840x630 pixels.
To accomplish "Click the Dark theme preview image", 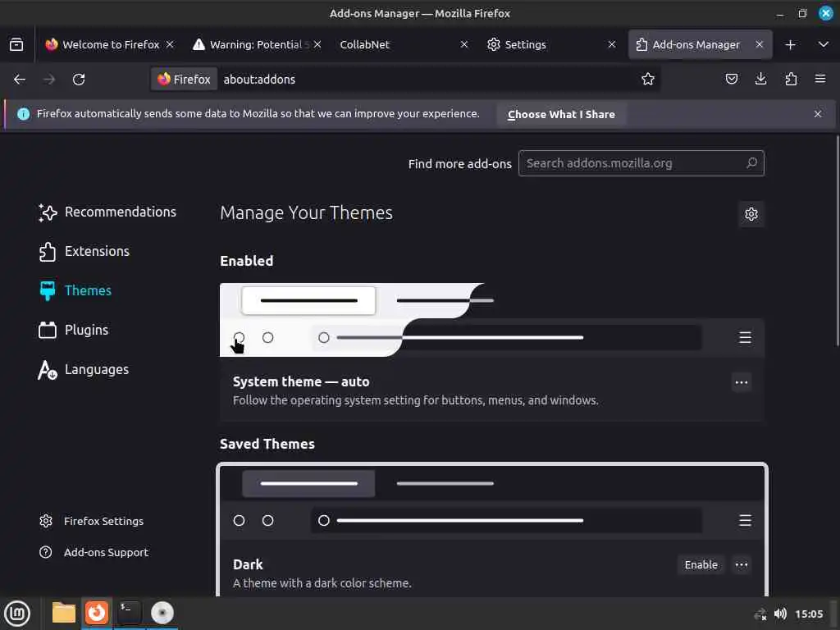I will [x=492, y=503].
